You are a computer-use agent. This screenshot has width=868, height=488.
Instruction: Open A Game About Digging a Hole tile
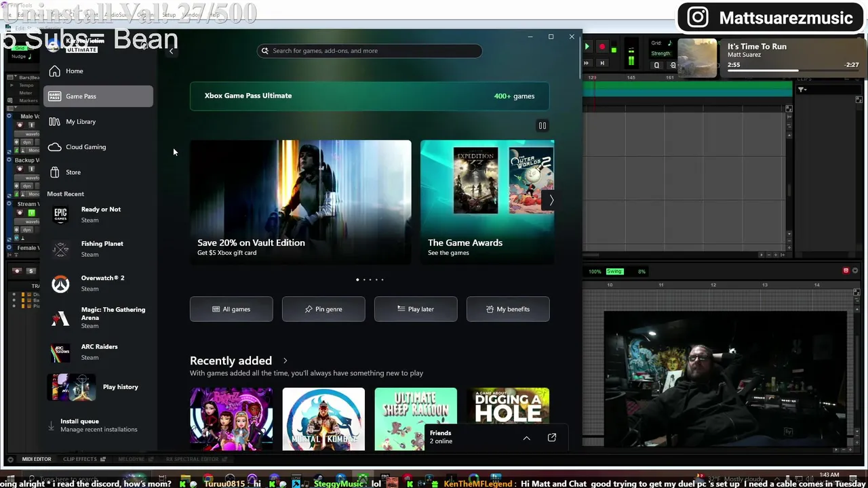pos(508,405)
